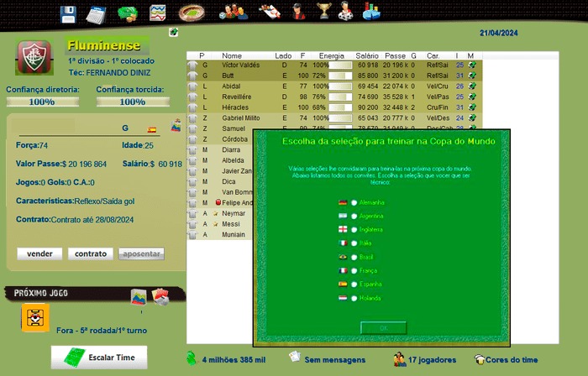This screenshot has width=588, height=376.
Task: Click the M column icon for Reveillère
Action: pyautogui.click(x=472, y=97)
